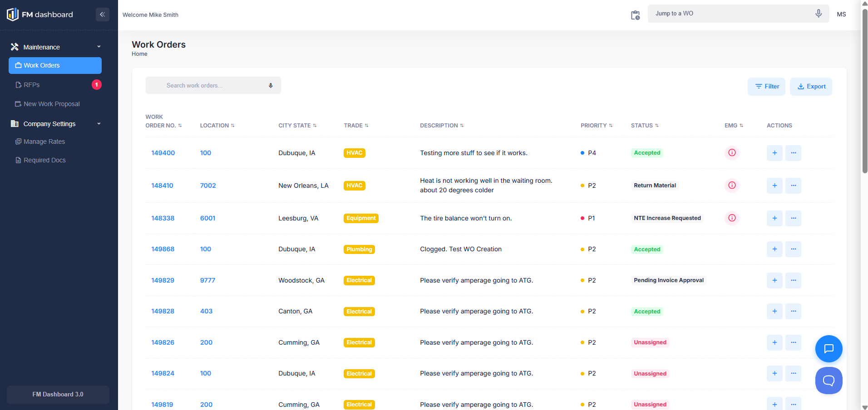This screenshot has width=868, height=410.
Task: Open more actions for order 149400
Action: coord(794,153)
